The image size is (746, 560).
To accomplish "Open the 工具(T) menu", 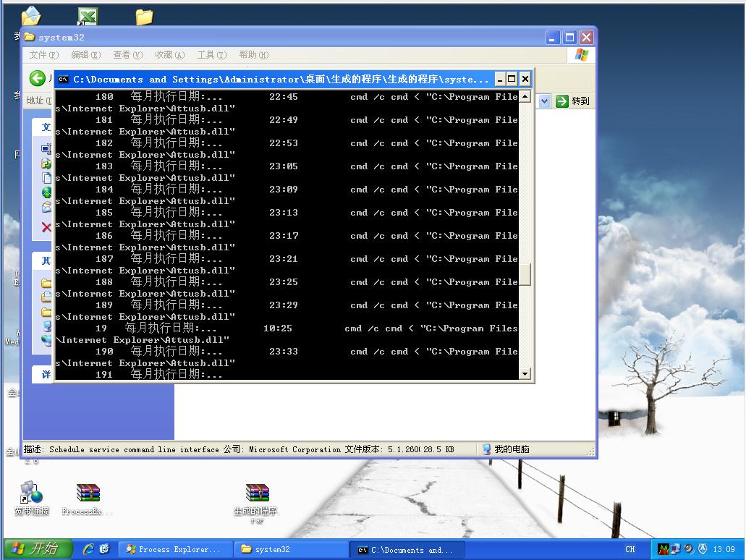I will tap(212, 55).
